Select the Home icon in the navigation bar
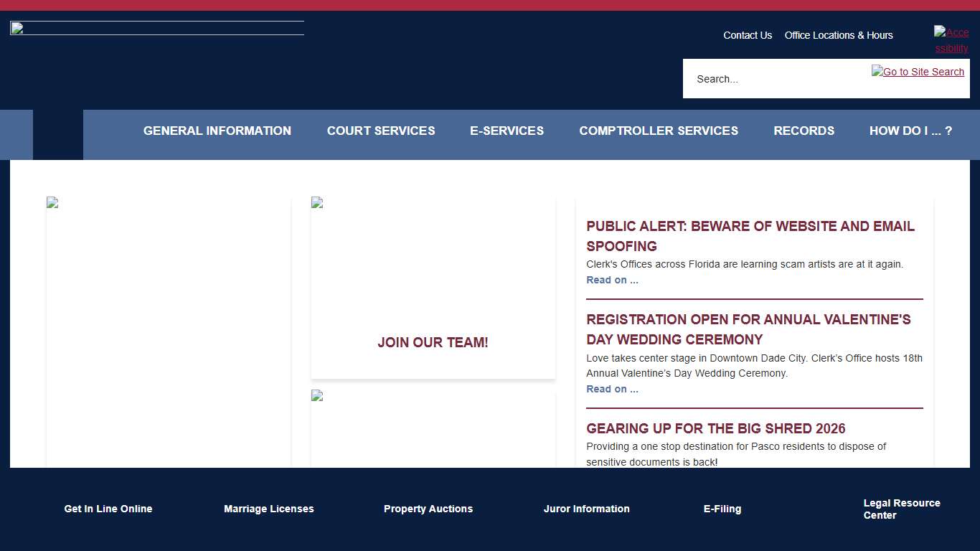 pos(57,135)
